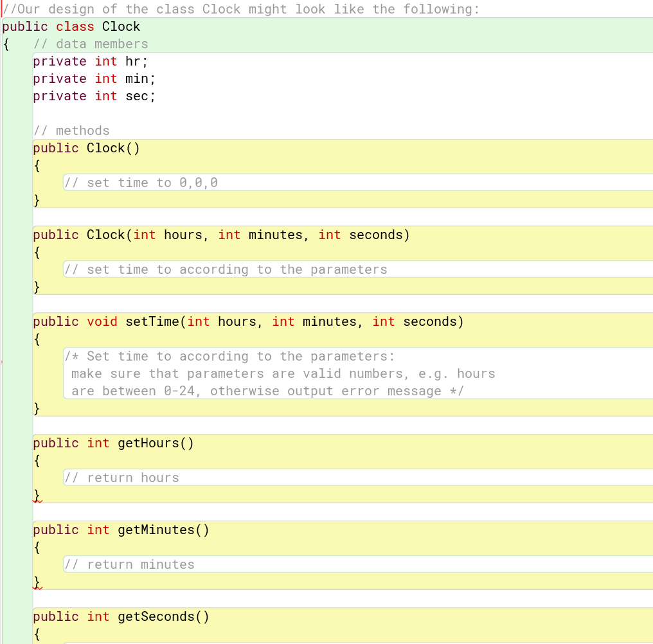Click the void keyword in setTime
This screenshot has height=644, width=653.
point(102,321)
